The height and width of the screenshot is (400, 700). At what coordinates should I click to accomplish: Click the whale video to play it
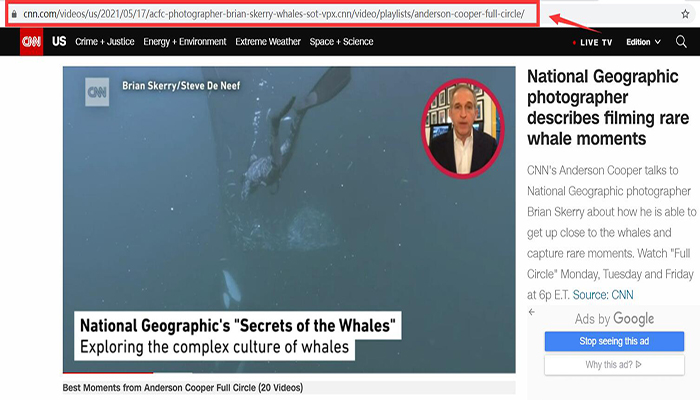289,220
